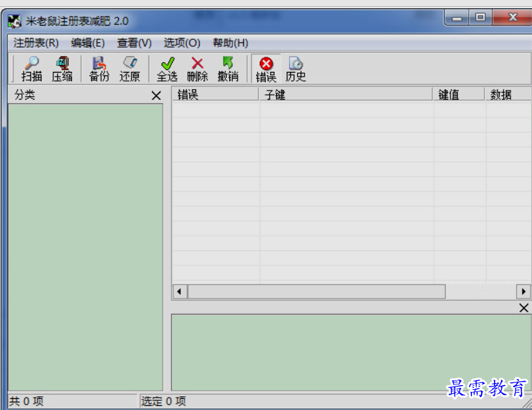Click the horizontal scrollbar right arrow
532x410 pixels.
(x=524, y=292)
